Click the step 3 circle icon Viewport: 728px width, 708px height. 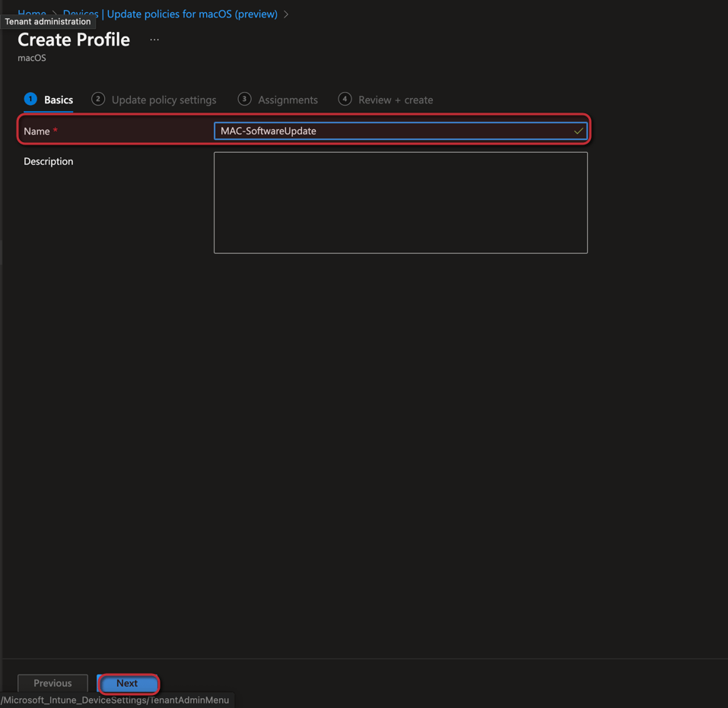click(x=244, y=99)
